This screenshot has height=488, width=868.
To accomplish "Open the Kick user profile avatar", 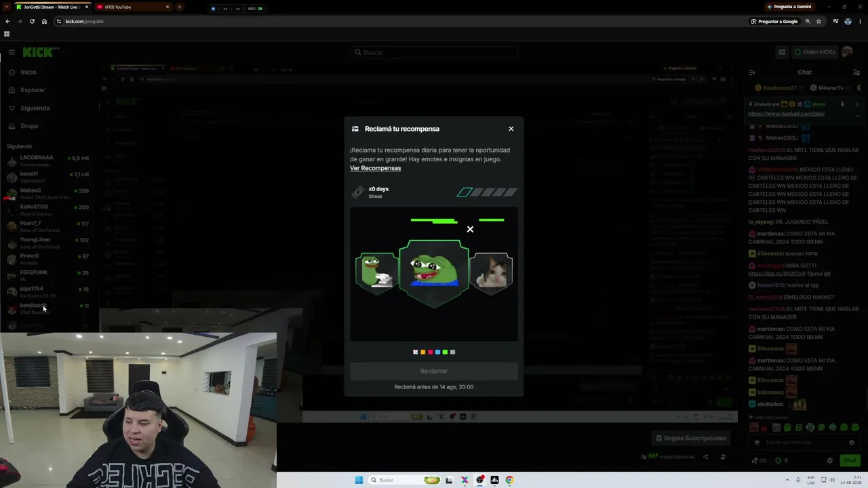I will click(847, 52).
